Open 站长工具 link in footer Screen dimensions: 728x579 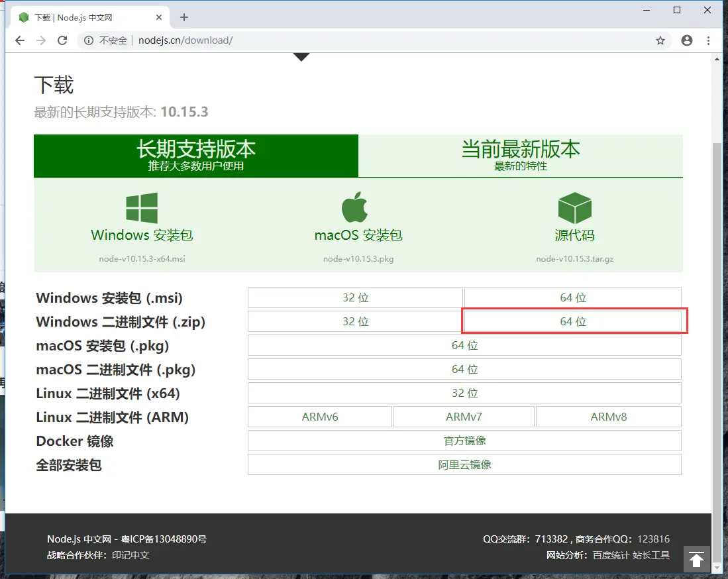tap(651, 555)
